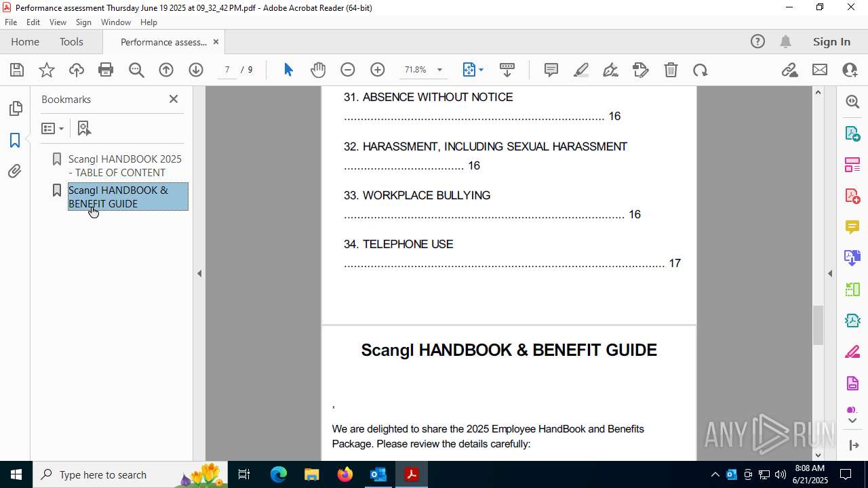Image resolution: width=868 pixels, height=488 pixels.
Task: Collapse the right tools pane
Action: click(x=830, y=274)
